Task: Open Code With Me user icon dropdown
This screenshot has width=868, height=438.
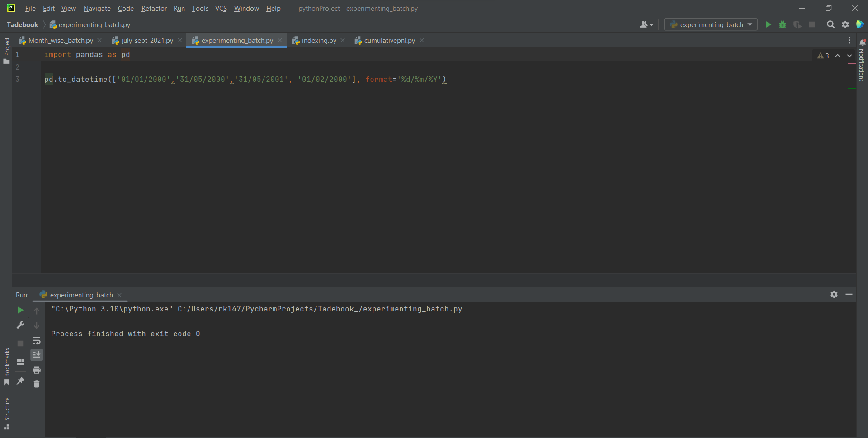Action: pyautogui.click(x=646, y=24)
